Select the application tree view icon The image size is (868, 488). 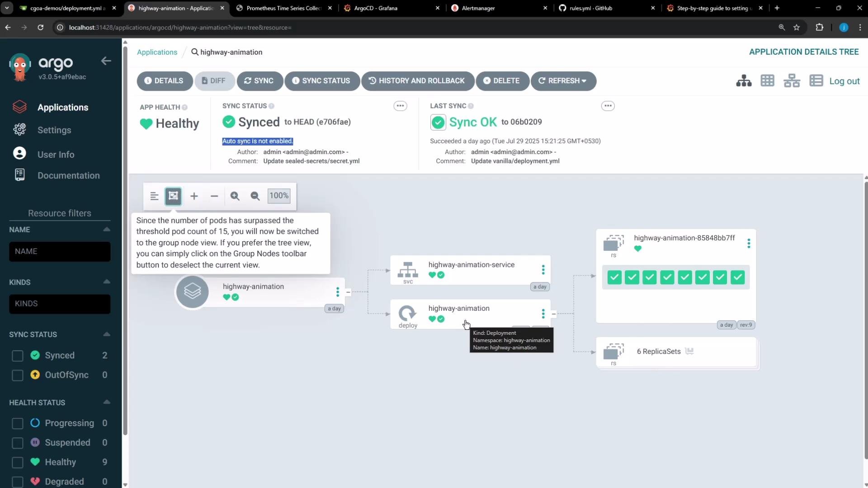coord(744,81)
